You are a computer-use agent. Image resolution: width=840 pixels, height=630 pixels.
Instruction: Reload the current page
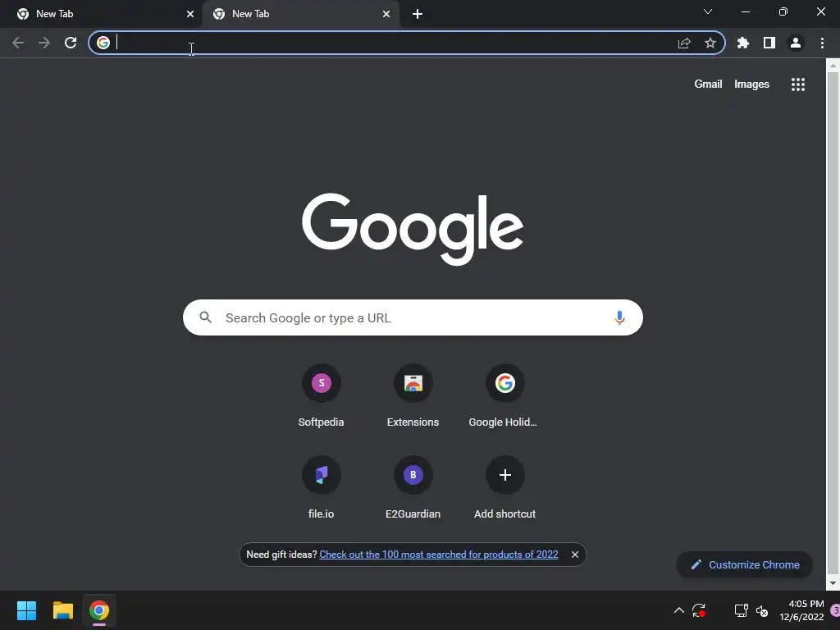click(x=71, y=43)
